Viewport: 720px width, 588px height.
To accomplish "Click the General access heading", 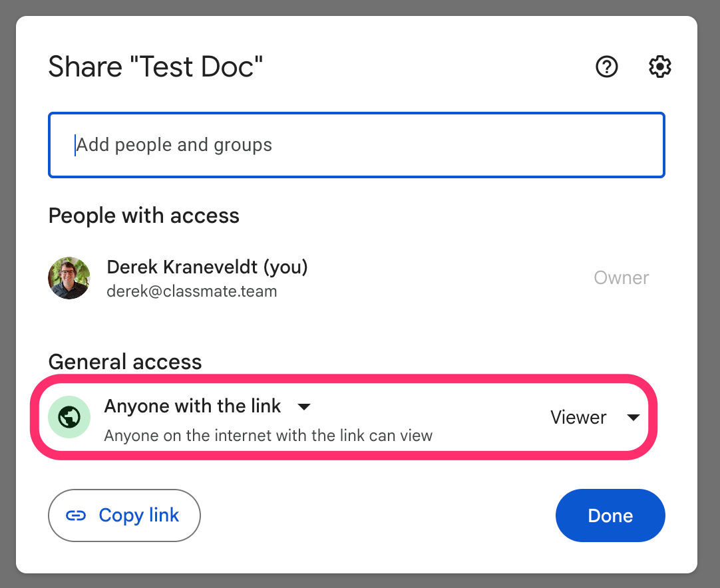I will [x=125, y=362].
